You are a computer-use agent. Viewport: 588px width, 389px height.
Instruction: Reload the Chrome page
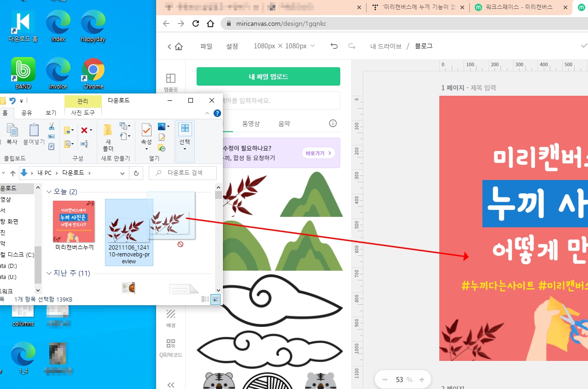196,23
